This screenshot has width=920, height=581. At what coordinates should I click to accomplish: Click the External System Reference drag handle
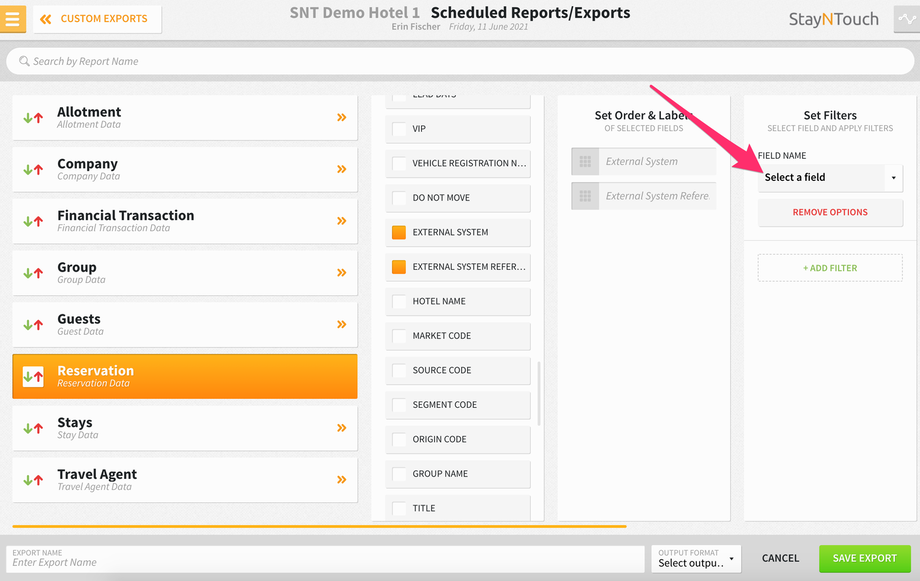[x=585, y=196]
